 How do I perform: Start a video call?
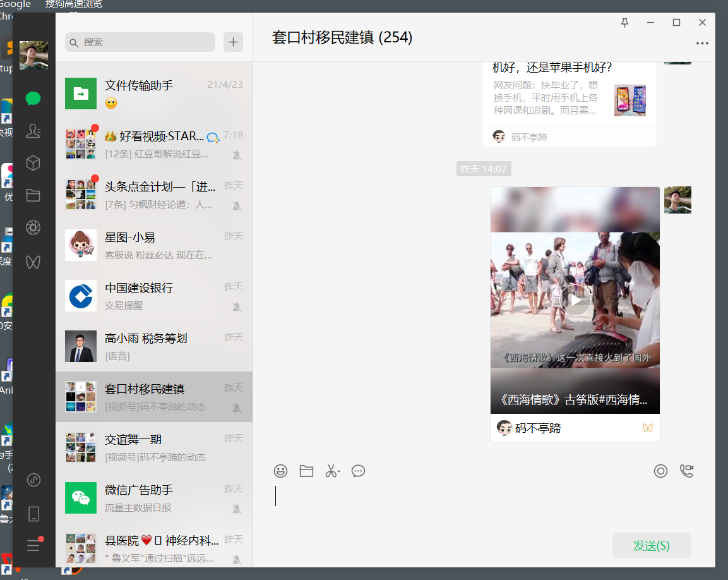(x=686, y=471)
